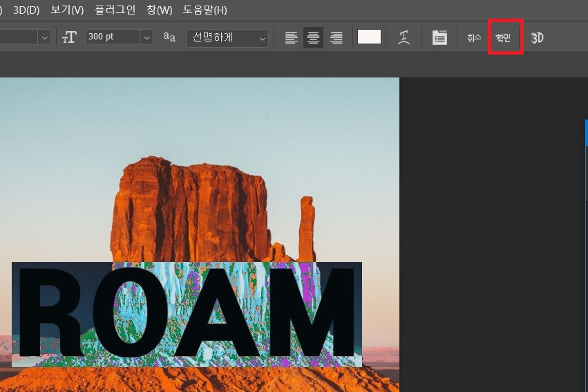
Task: Edit the 300 pt font size field
Action: [x=113, y=37]
